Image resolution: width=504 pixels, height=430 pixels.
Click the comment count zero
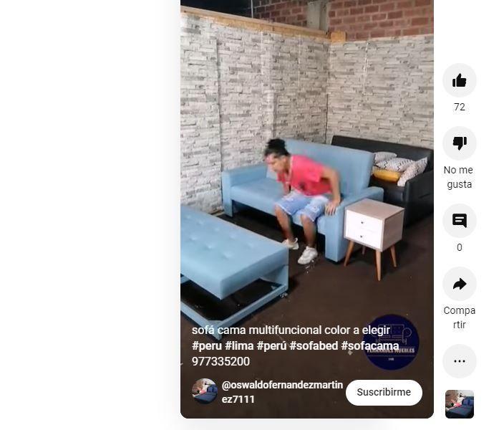(x=460, y=247)
